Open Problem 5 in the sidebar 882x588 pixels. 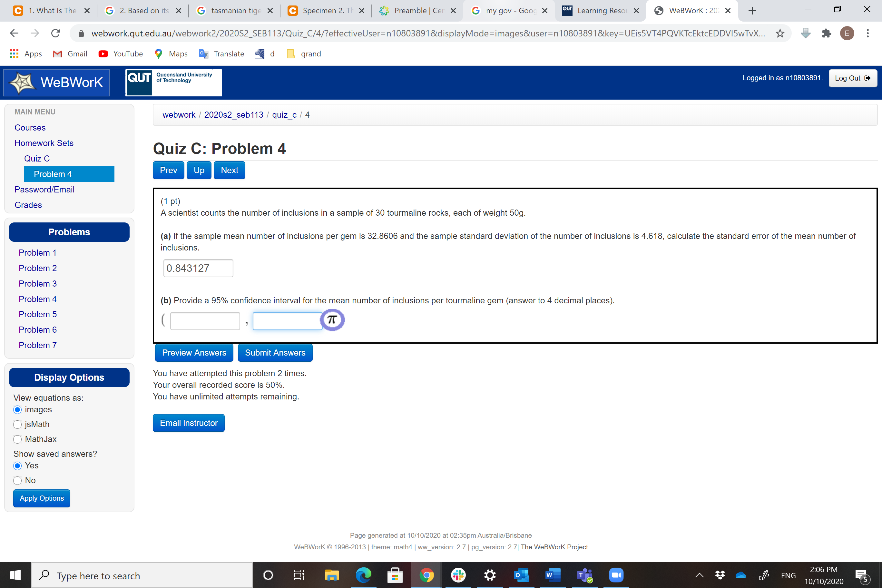coord(37,314)
